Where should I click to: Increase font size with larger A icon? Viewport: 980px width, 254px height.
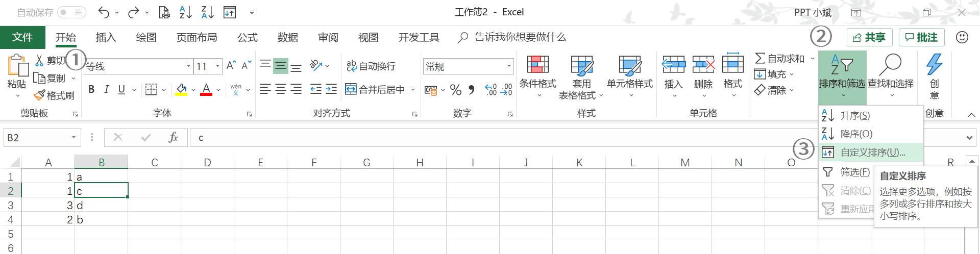click(x=231, y=66)
